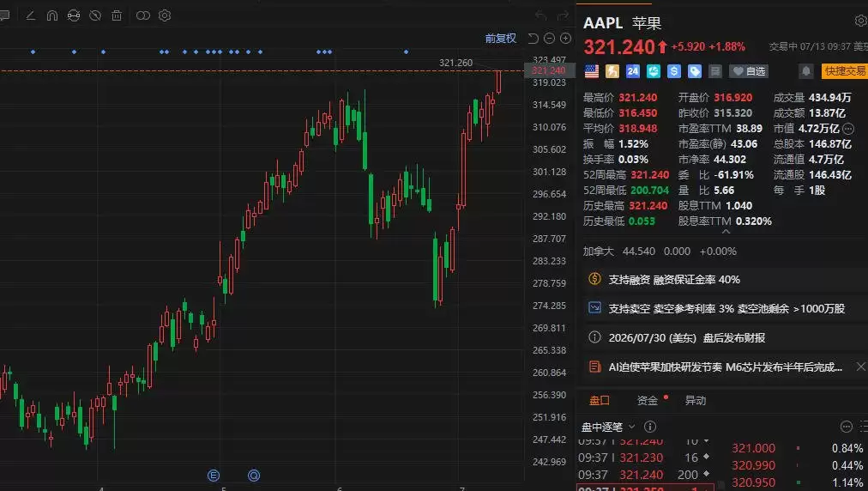Open 快捷交易 quick trade button
The height and width of the screenshot is (491, 868).
pos(844,71)
